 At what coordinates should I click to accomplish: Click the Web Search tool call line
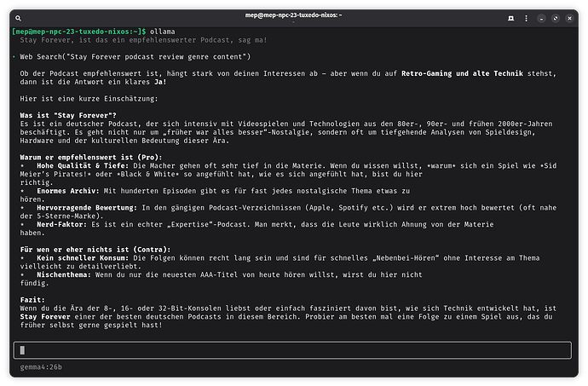135,56
